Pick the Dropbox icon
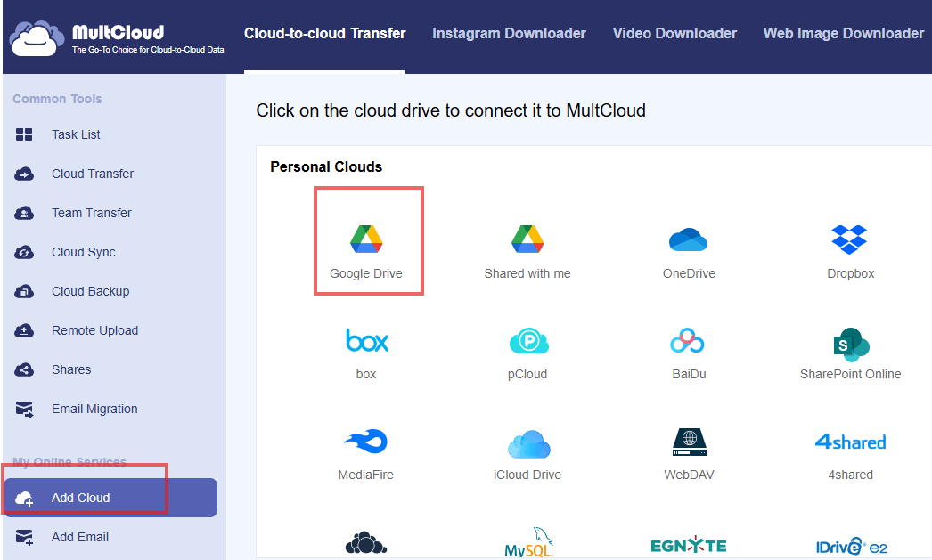Screen dimensions: 932x560 [x=850, y=239]
